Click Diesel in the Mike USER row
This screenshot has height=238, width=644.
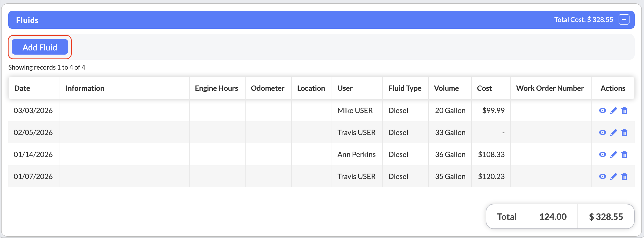[x=398, y=110]
